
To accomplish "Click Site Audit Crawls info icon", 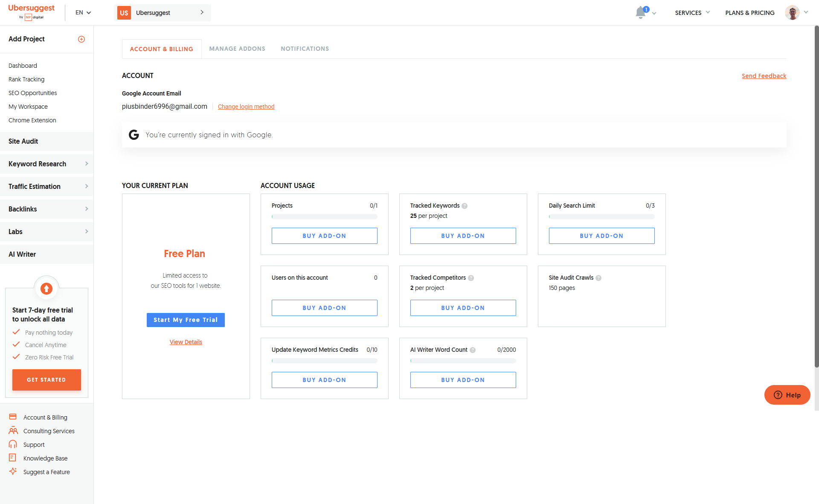I will (x=598, y=278).
